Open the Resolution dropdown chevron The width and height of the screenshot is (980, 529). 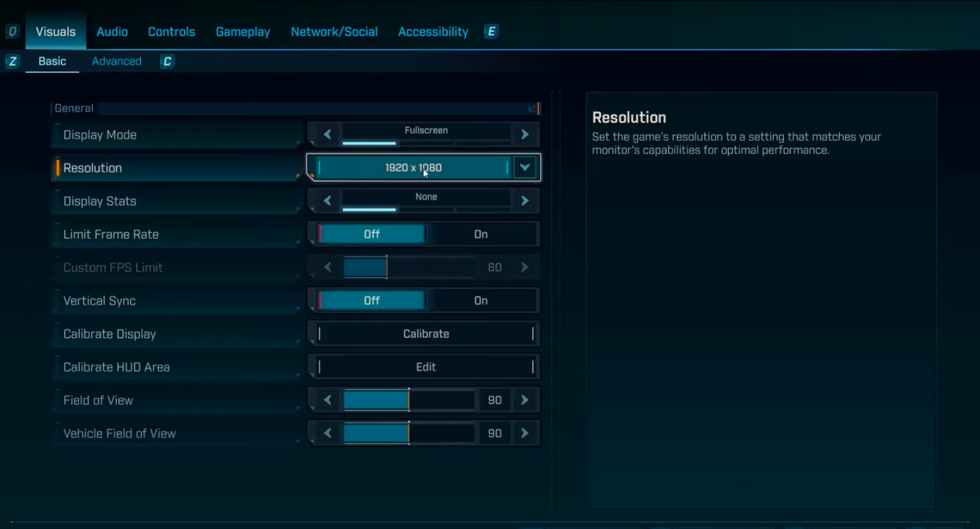coord(525,167)
